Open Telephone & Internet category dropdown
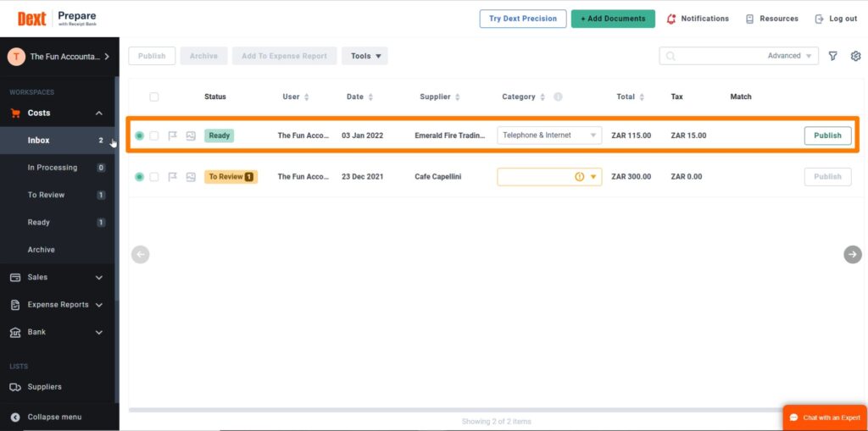This screenshot has height=431, width=868. 549,135
